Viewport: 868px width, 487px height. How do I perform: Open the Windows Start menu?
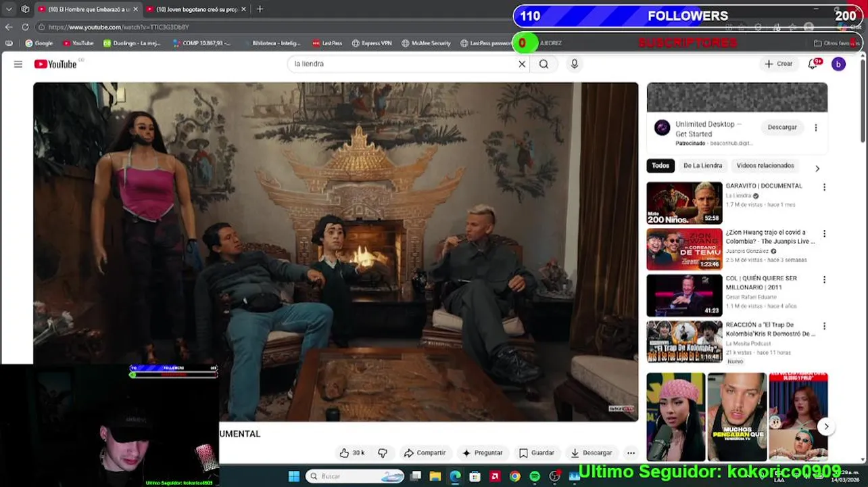coord(294,476)
